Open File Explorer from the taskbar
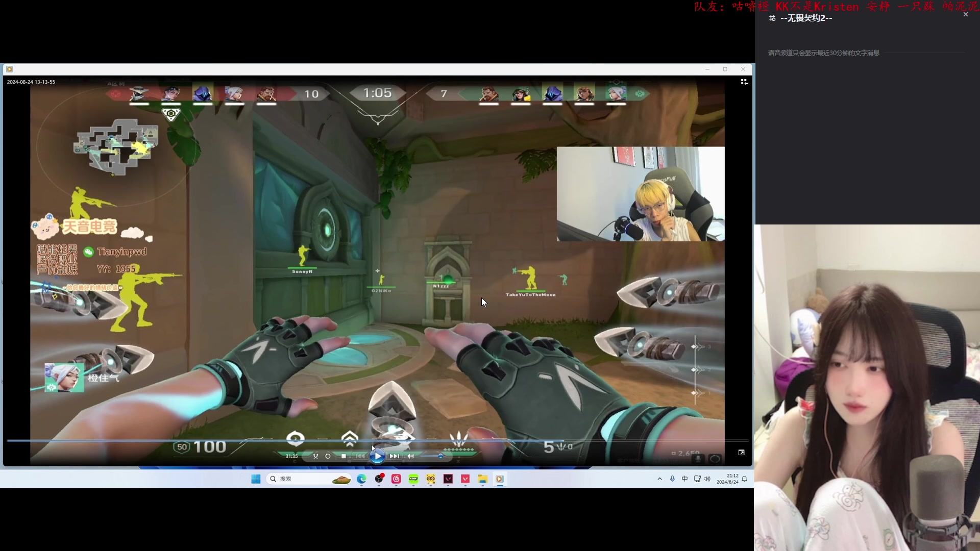The image size is (980, 551). coord(482,479)
